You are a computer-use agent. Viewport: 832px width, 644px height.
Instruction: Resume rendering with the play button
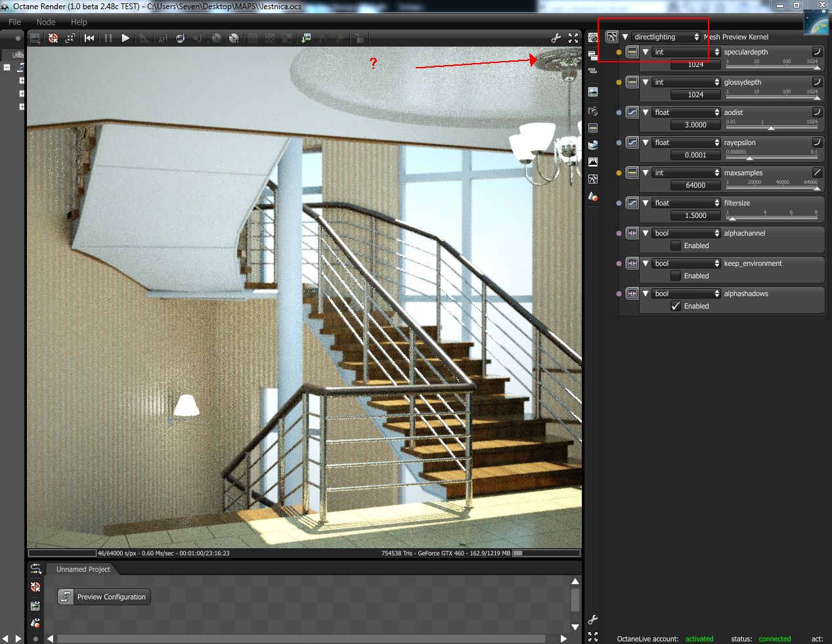tap(125, 38)
